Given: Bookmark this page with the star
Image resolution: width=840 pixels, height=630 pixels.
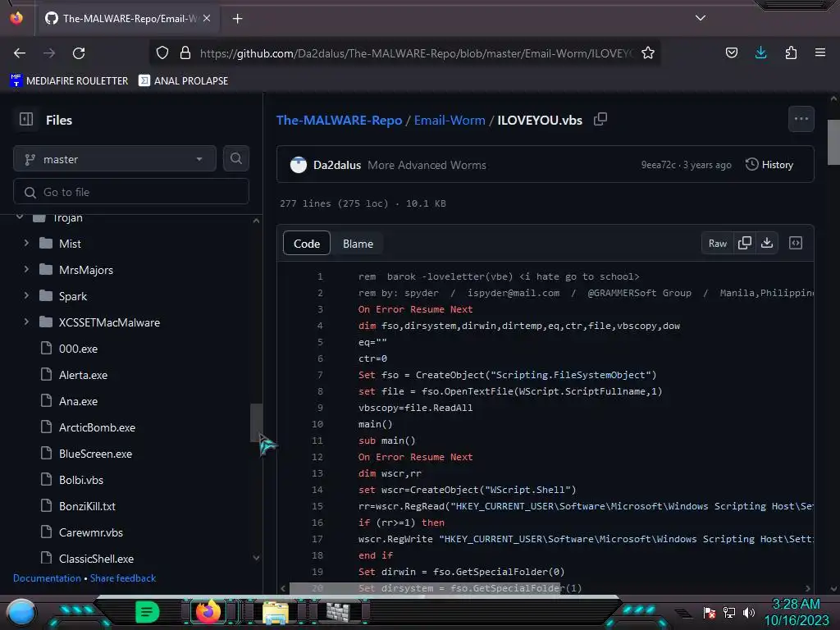Looking at the screenshot, I should pos(648,53).
